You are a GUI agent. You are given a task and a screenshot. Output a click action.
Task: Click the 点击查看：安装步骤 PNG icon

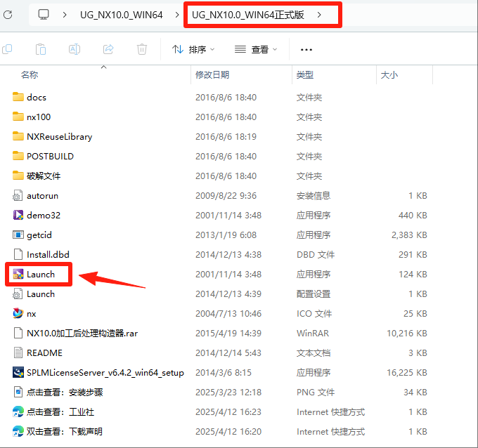18,392
